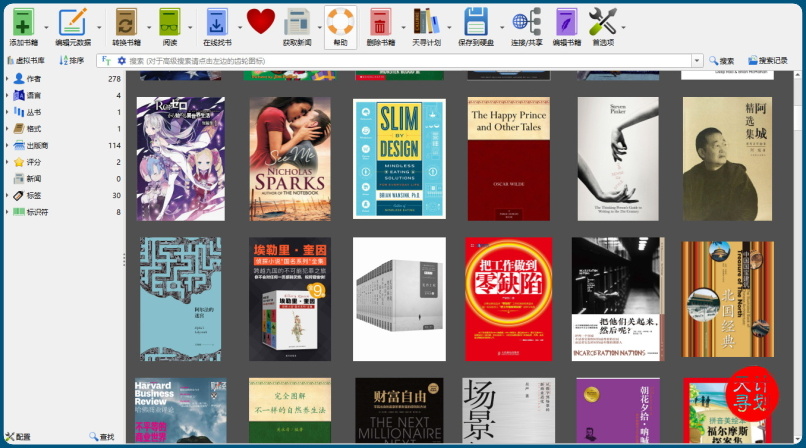Click the Help (帮助) lifebuoy icon

click(x=340, y=22)
